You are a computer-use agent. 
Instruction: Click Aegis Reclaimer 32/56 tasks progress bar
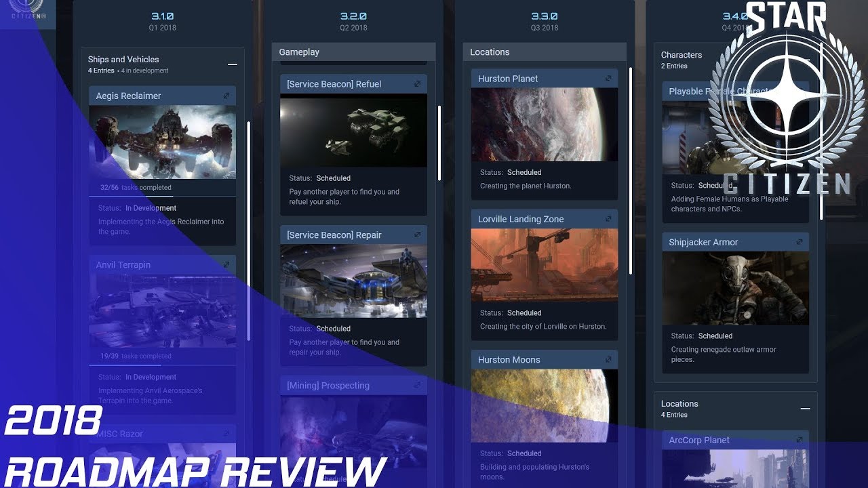162,197
